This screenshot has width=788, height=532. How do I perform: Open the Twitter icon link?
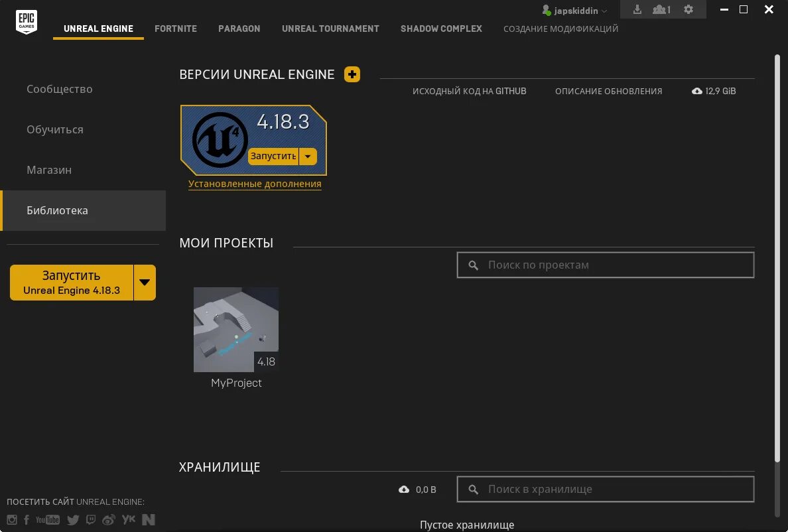click(73, 520)
